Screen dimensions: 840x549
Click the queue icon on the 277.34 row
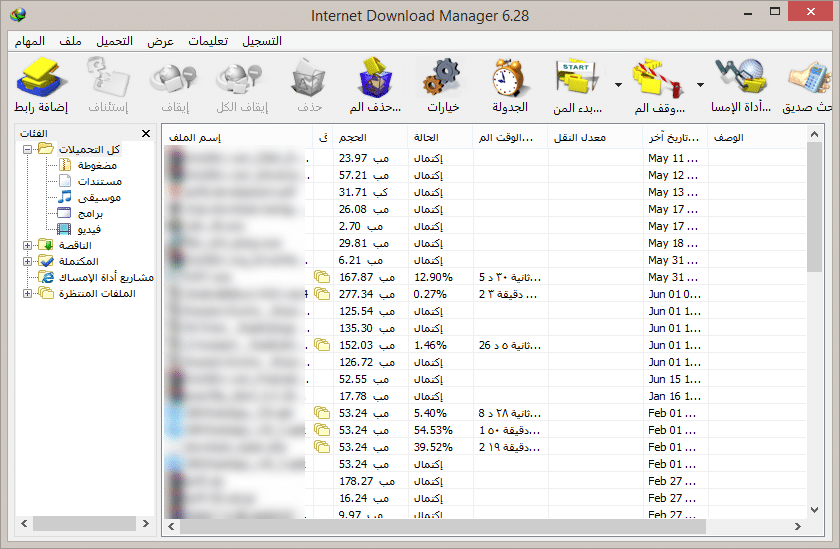(x=322, y=294)
